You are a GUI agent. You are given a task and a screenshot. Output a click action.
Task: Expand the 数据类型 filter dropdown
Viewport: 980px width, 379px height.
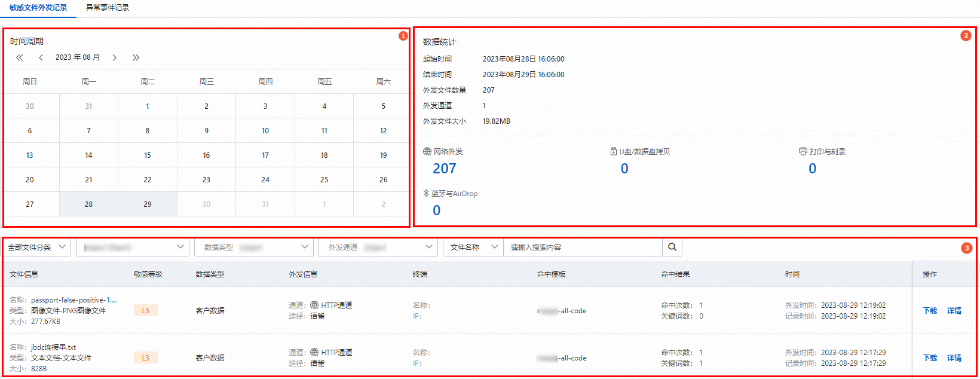253,247
